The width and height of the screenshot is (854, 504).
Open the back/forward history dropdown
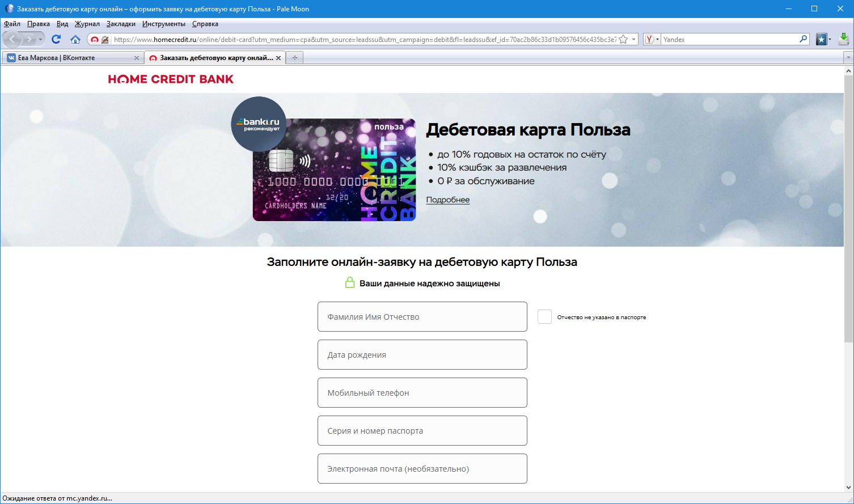[x=40, y=40]
